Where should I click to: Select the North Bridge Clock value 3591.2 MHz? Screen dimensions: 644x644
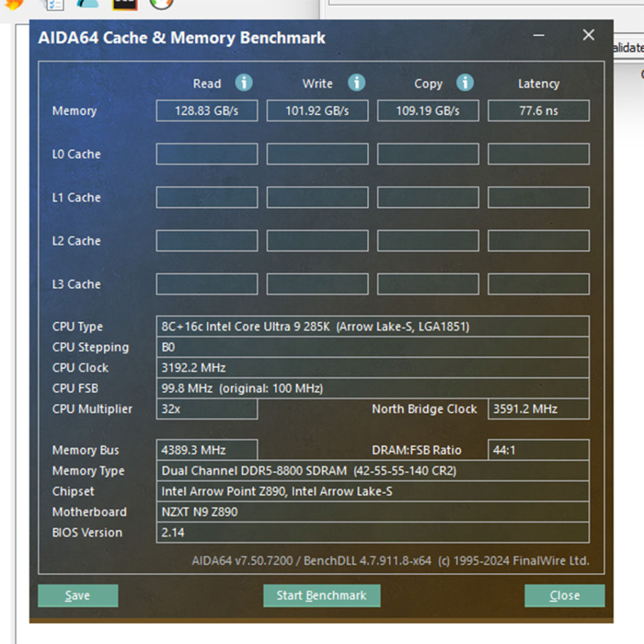[x=538, y=409]
